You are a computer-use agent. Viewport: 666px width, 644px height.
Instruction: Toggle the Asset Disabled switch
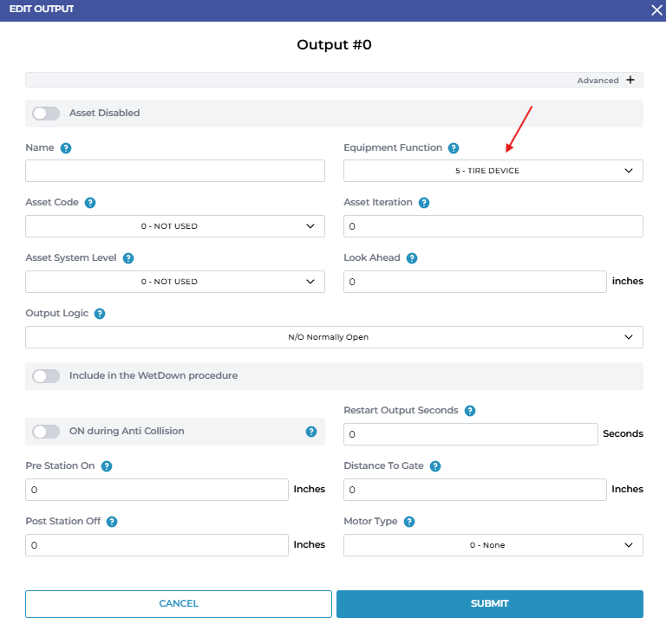[46, 114]
